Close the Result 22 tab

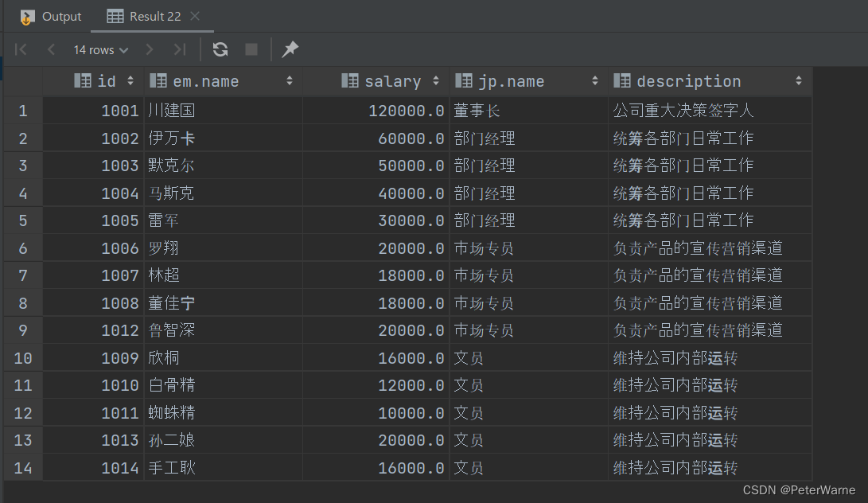tap(195, 16)
